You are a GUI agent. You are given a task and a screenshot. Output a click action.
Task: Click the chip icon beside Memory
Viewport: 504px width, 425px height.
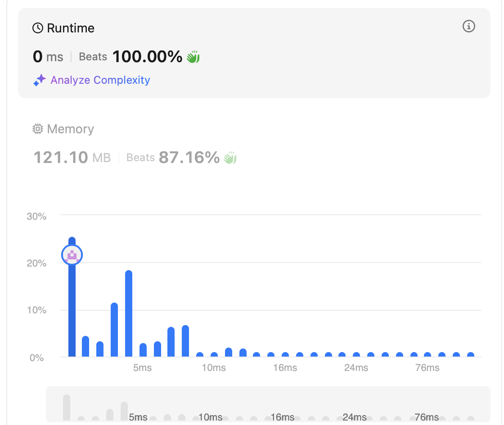(38, 129)
